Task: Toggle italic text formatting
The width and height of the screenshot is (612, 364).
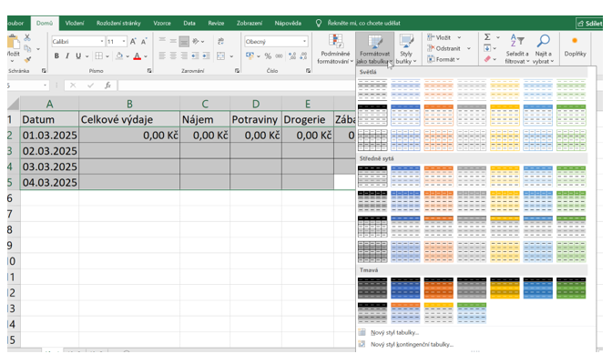Action: pos(67,56)
